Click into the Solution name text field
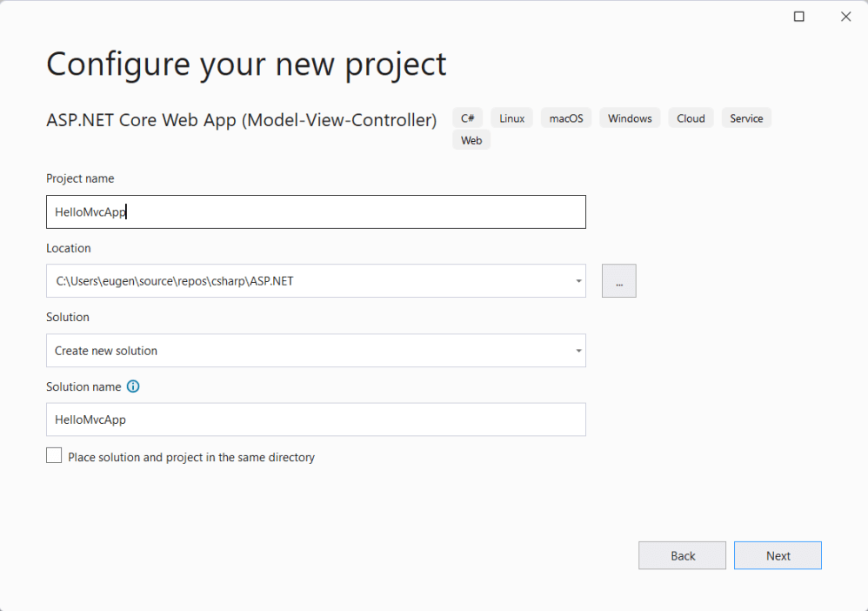Screen dimensions: 868x611 (x=315, y=420)
